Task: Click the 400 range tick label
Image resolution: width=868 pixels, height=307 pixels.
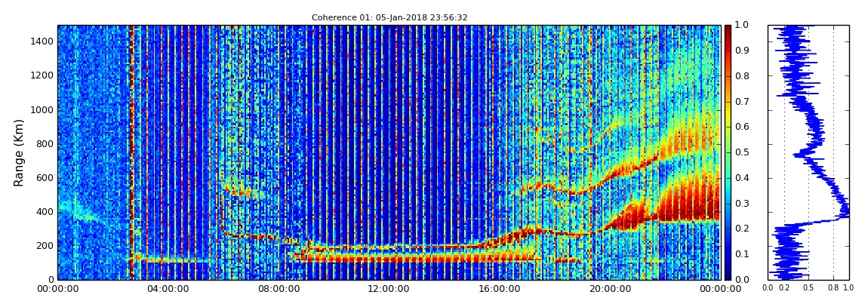Action: (46, 212)
